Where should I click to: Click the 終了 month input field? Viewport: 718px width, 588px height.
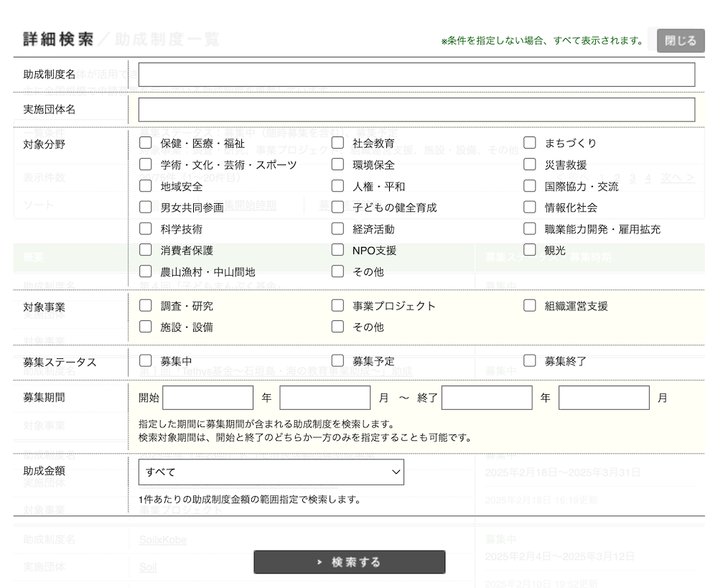click(604, 398)
